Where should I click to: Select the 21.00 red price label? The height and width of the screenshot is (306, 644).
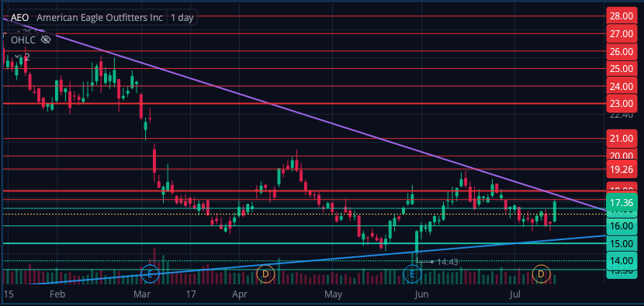621,139
